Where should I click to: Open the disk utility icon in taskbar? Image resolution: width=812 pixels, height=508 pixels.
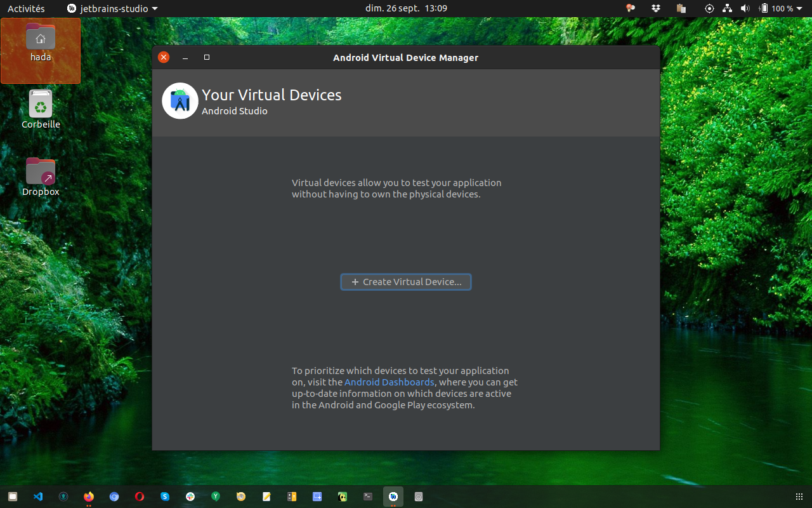419,497
